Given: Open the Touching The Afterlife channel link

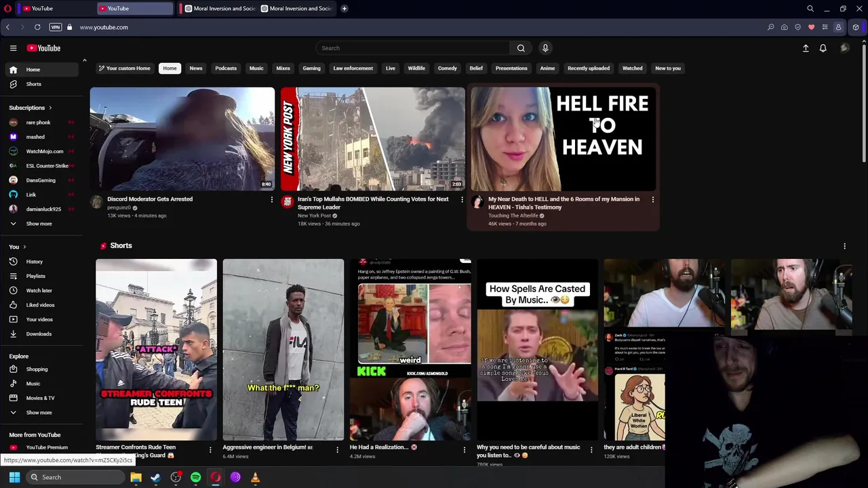Looking at the screenshot, I should 512,216.
